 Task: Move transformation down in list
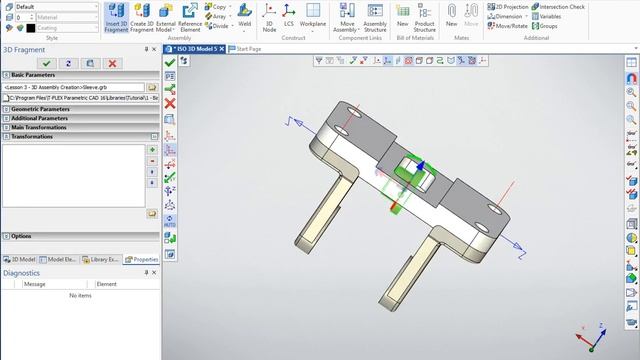[x=152, y=183]
